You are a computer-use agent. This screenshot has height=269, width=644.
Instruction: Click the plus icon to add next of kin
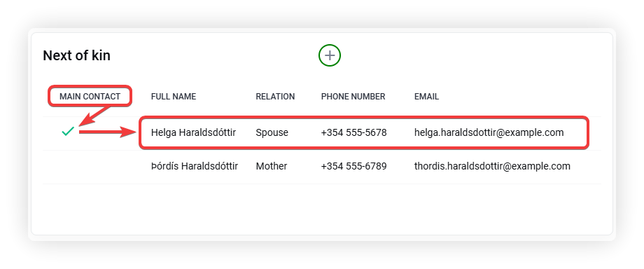(330, 55)
